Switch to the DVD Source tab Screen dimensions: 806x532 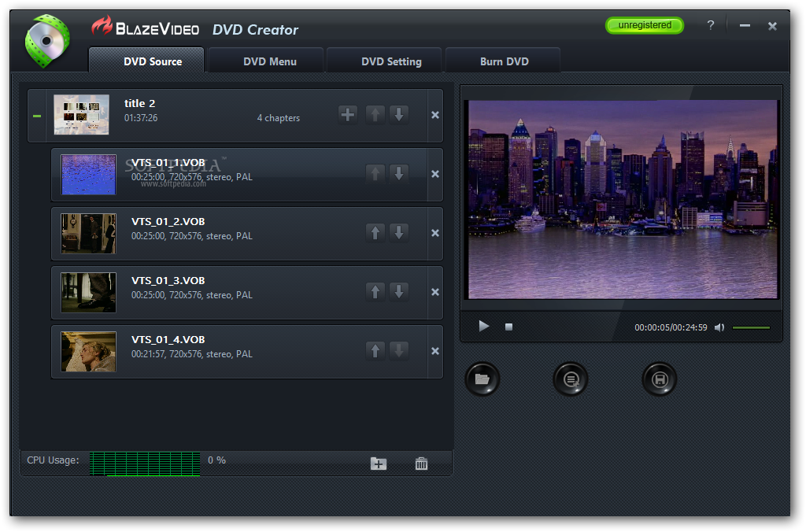tap(146, 60)
